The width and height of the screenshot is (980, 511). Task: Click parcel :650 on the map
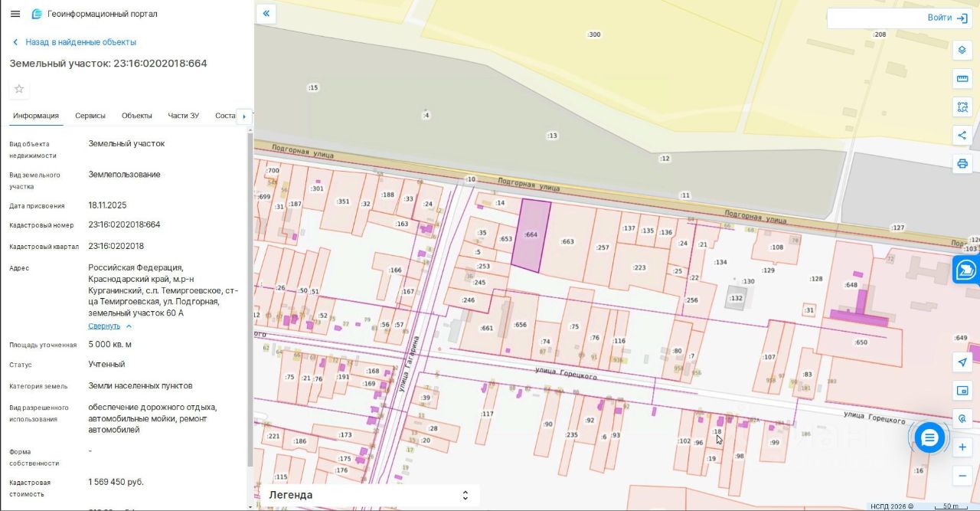pos(861,342)
